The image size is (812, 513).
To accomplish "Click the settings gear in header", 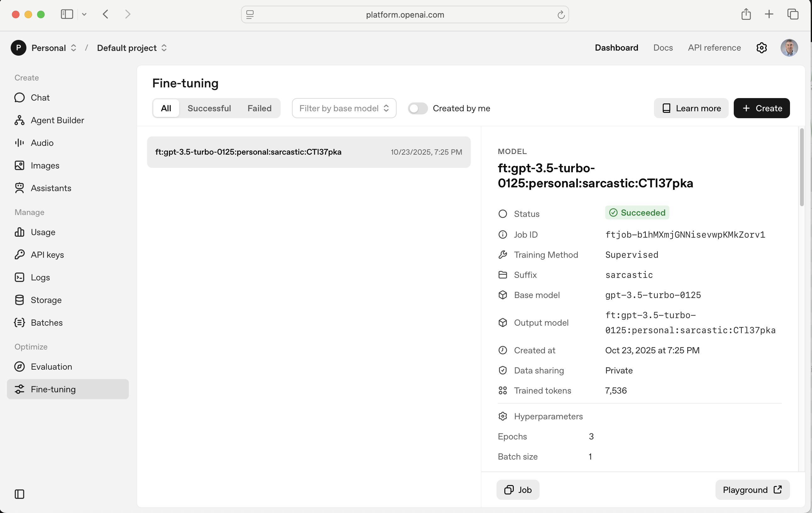I will (761, 48).
